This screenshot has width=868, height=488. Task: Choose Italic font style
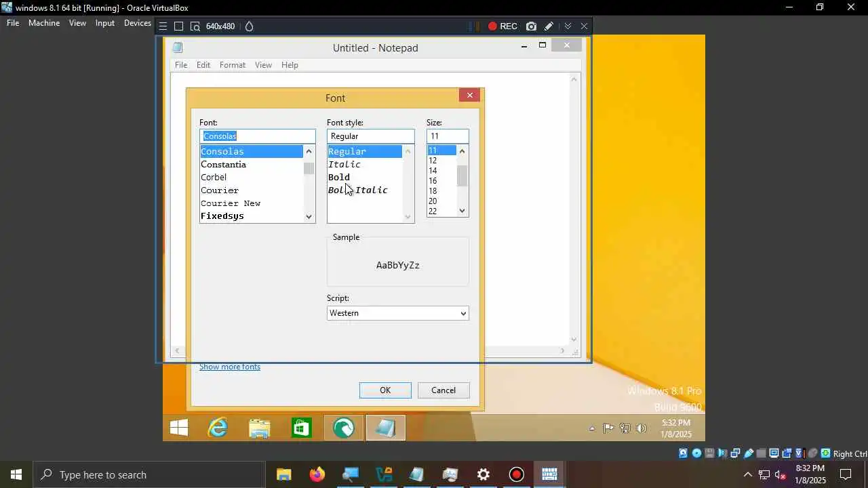[x=344, y=165]
